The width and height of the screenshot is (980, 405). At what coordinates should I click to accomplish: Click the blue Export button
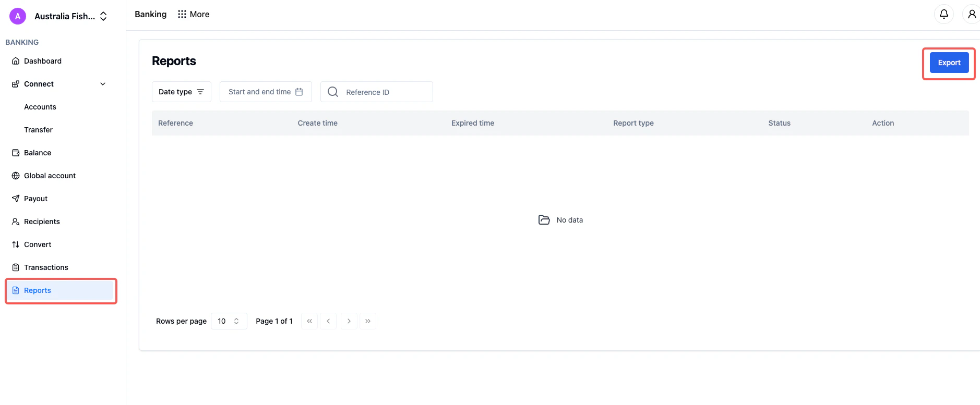[x=949, y=63]
